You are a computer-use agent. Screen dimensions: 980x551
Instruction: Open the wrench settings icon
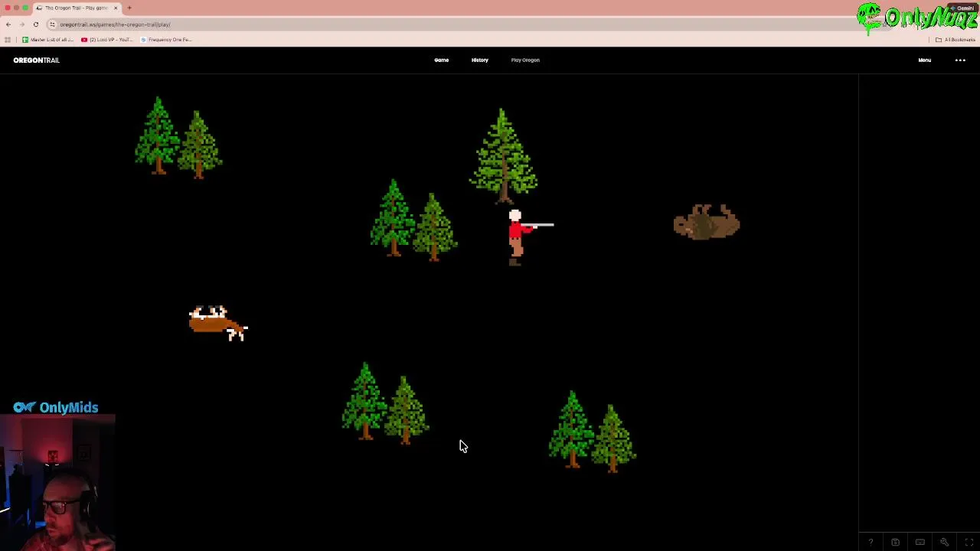944,543
